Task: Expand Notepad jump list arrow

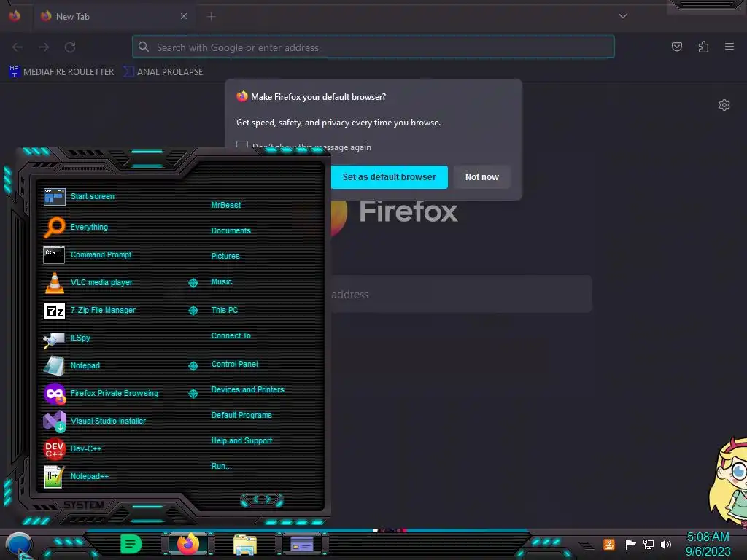Action: [193, 366]
